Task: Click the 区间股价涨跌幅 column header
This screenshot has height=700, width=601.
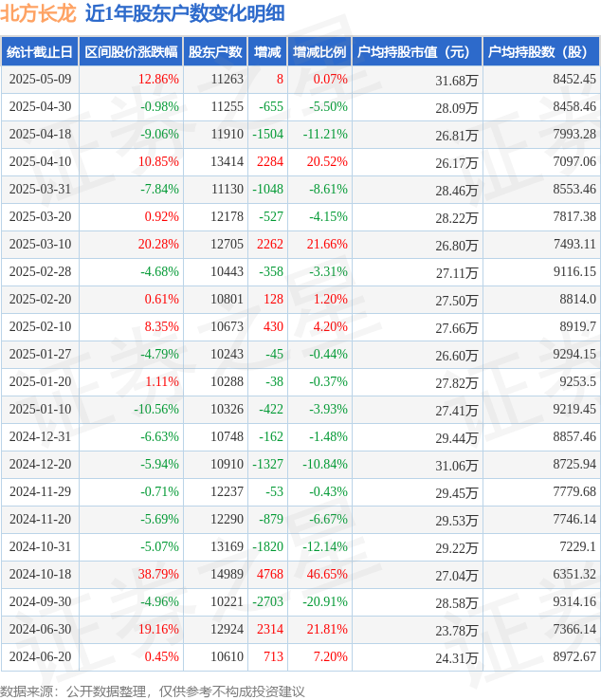Action: [131, 52]
